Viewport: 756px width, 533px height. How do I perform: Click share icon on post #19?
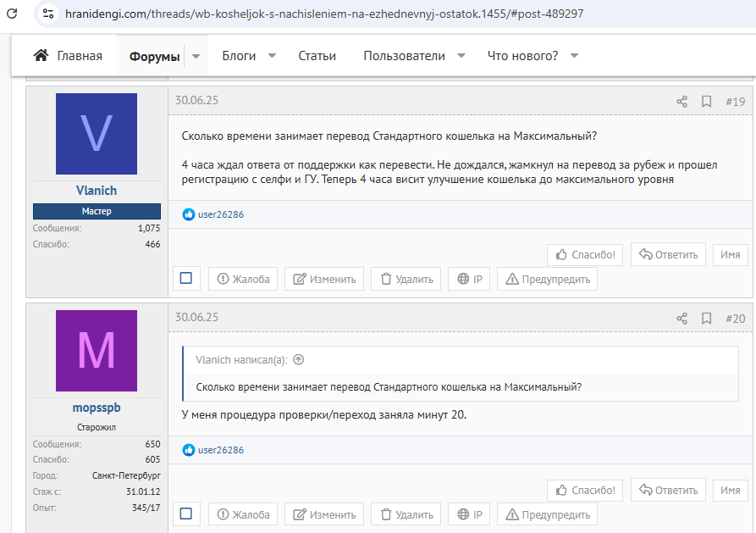(x=682, y=102)
